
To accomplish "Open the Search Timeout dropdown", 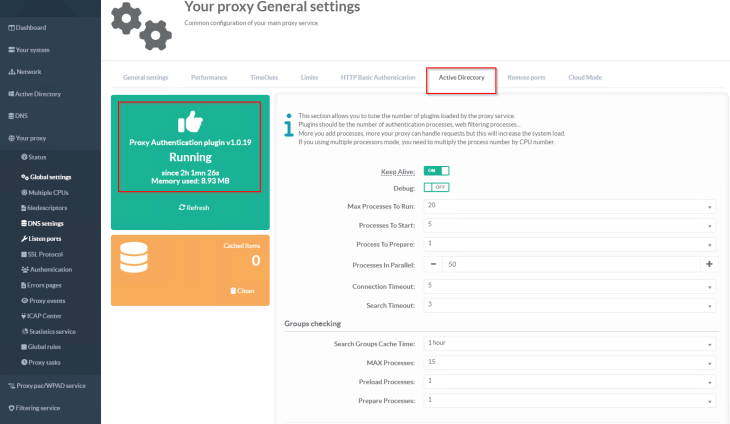I will [568, 303].
